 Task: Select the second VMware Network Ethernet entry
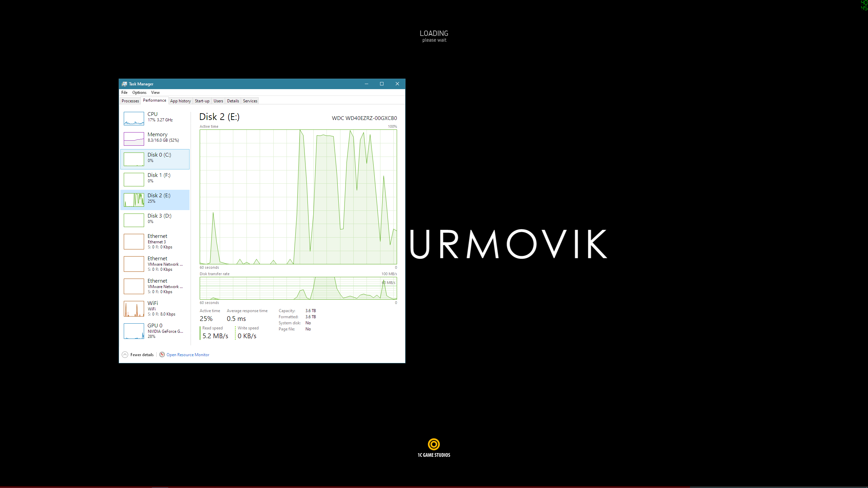tap(155, 286)
